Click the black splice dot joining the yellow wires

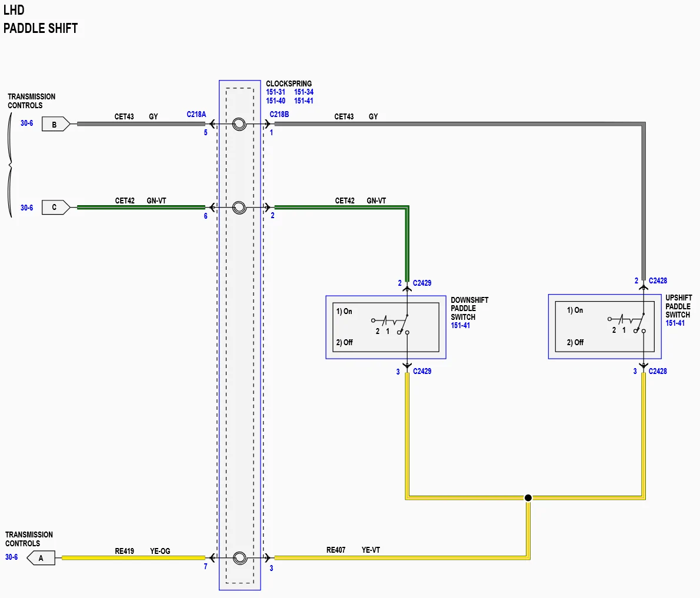pyautogui.click(x=528, y=497)
